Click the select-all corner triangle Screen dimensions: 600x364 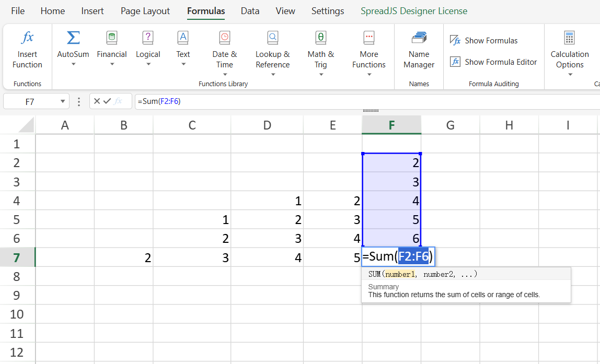26,125
